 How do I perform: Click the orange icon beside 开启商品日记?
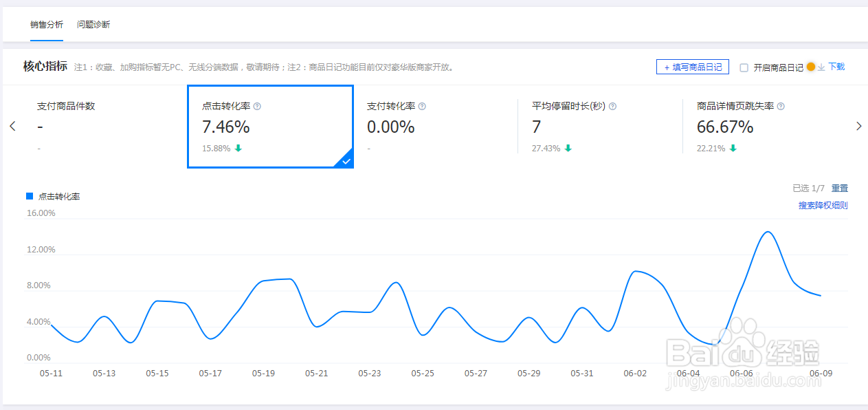point(811,67)
